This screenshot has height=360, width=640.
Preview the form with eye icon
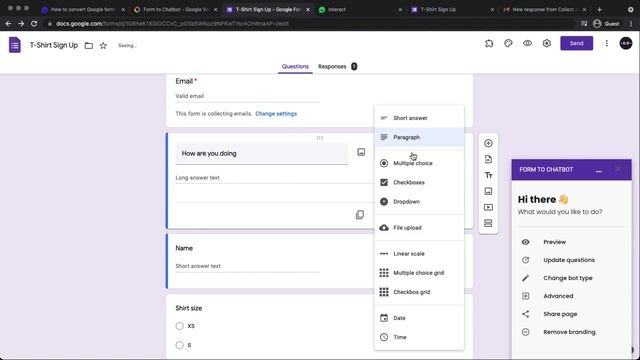(x=527, y=43)
